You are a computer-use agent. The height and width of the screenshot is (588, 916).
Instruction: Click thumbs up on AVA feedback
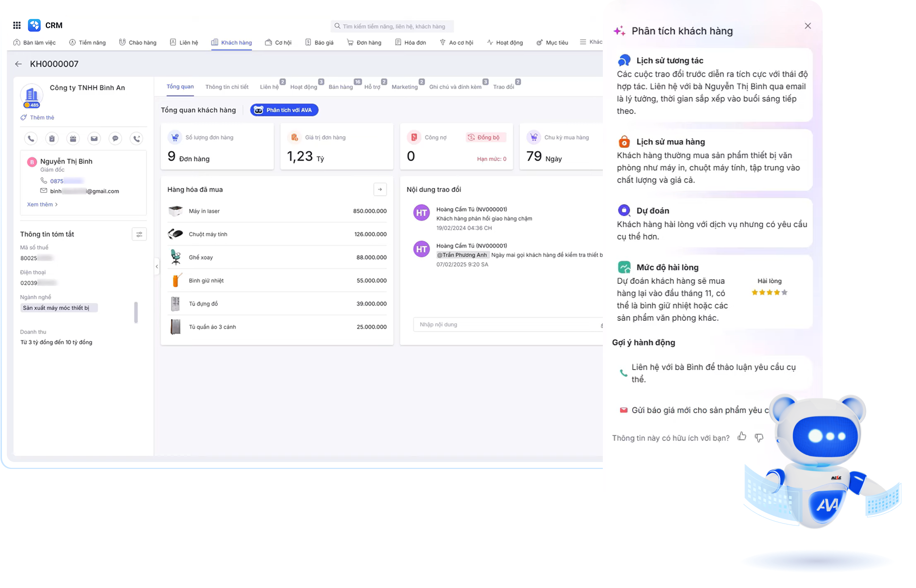[x=742, y=437]
